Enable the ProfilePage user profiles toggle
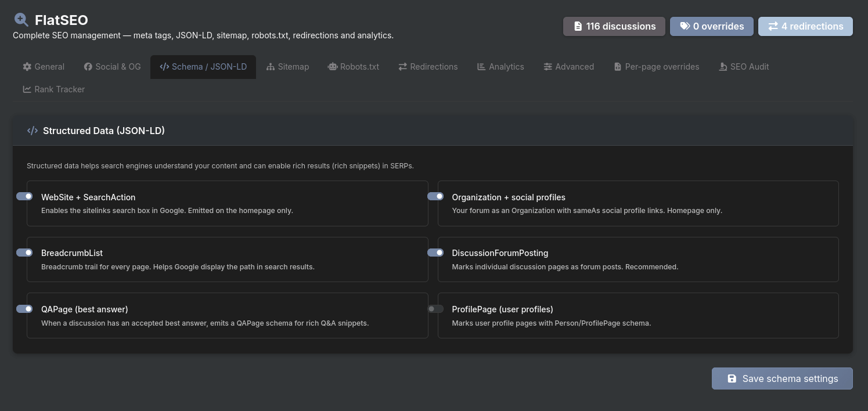868x411 pixels. click(435, 308)
